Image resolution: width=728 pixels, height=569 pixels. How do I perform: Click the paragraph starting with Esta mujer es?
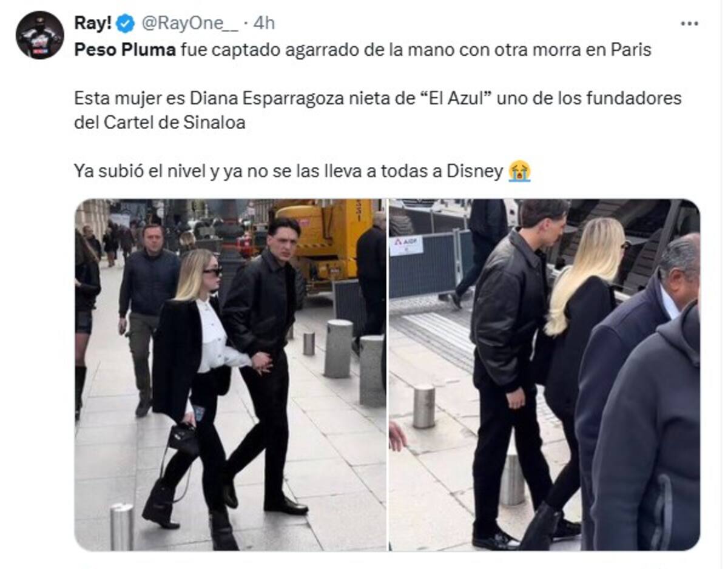[x=378, y=110]
